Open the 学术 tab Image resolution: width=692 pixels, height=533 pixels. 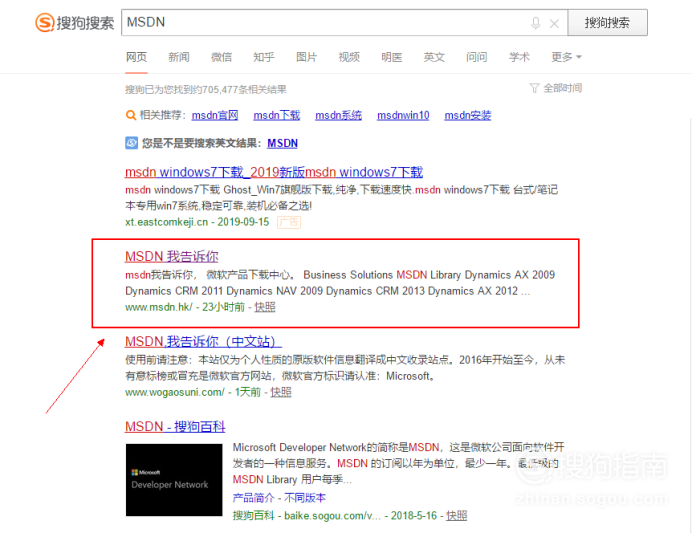[x=519, y=57]
